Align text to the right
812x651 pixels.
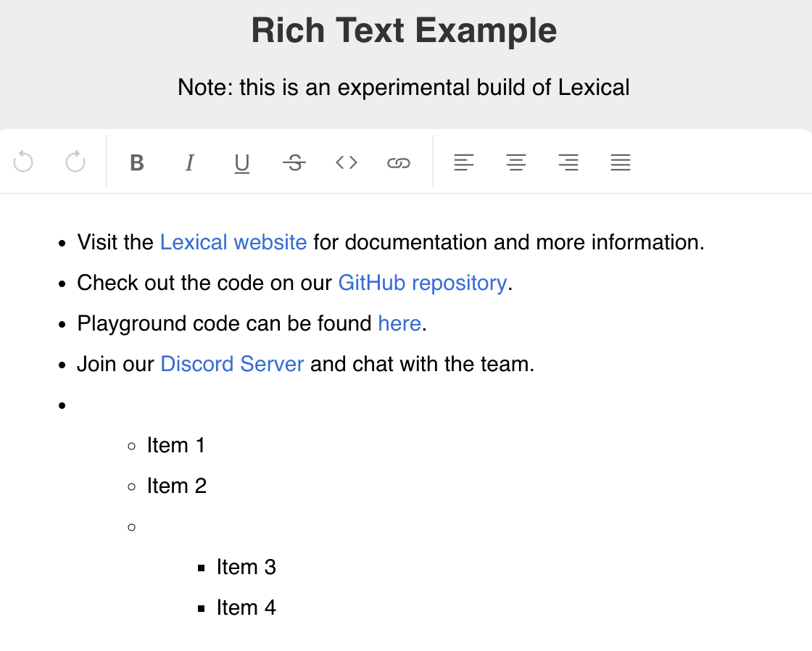coord(568,162)
